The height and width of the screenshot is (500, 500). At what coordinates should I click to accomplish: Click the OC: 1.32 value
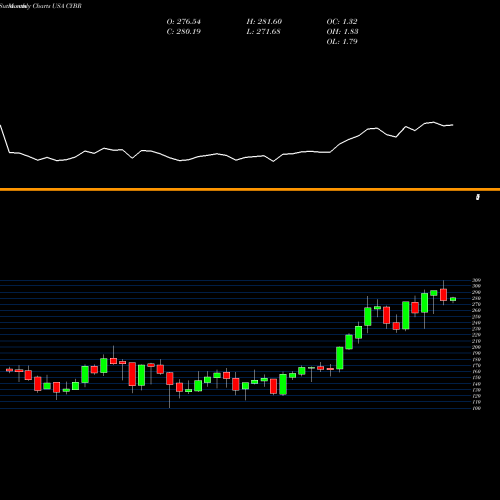click(x=342, y=22)
